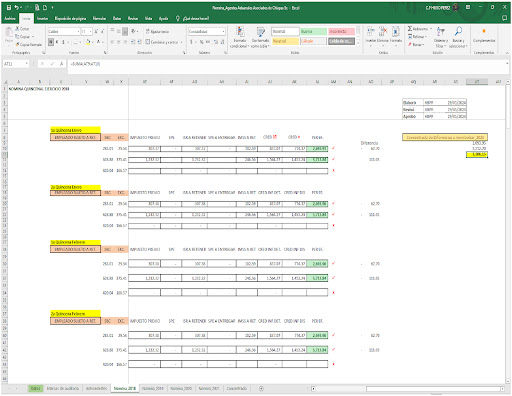Click the decrease font size icon
The width and height of the screenshot is (512, 396).
pos(102,31)
